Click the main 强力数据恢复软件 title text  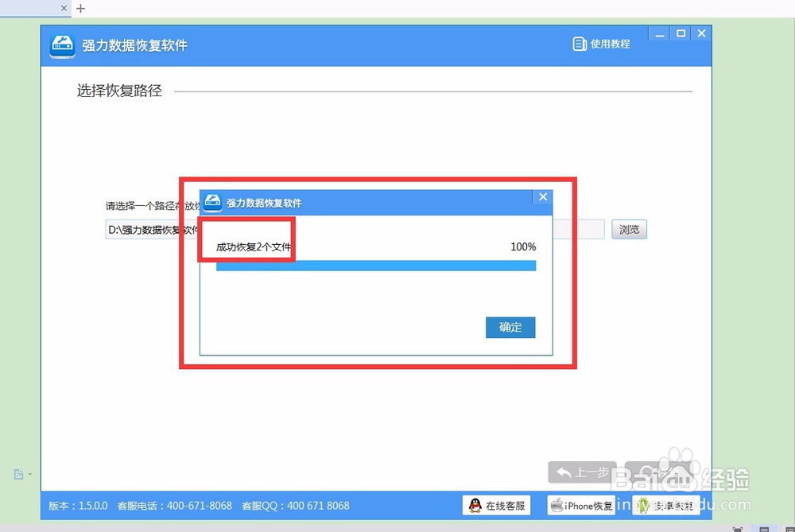click(x=135, y=45)
